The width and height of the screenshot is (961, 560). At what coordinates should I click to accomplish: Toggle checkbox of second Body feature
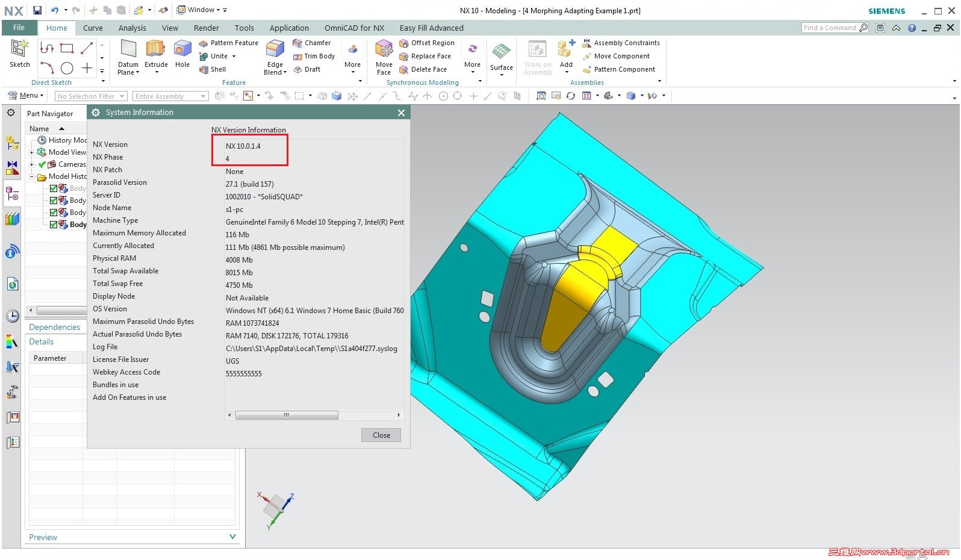[54, 201]
